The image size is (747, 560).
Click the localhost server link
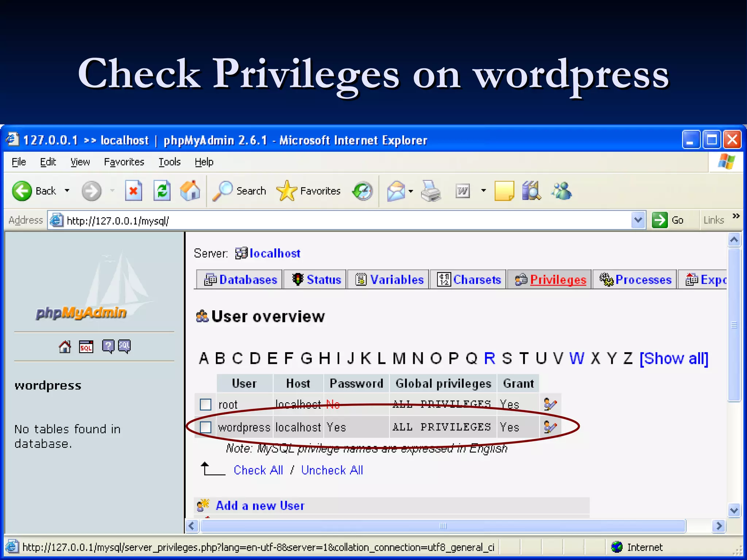pos(275,253)
